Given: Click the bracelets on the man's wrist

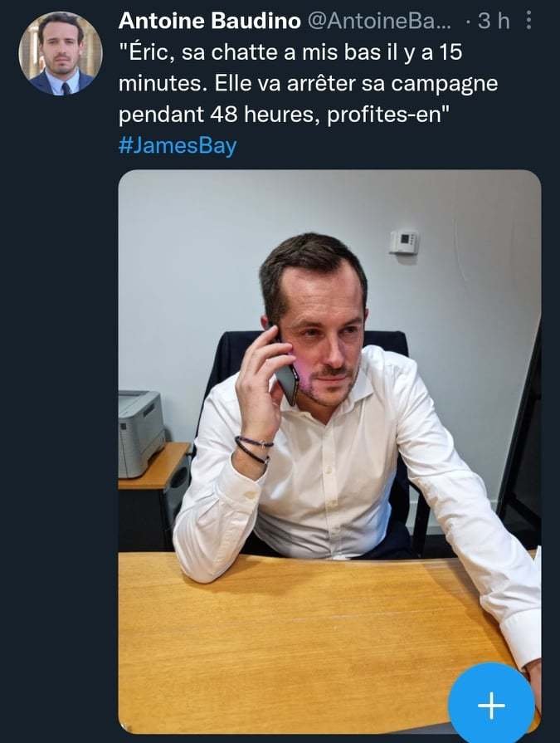Looking at the screenshot, I should point(254,449).
